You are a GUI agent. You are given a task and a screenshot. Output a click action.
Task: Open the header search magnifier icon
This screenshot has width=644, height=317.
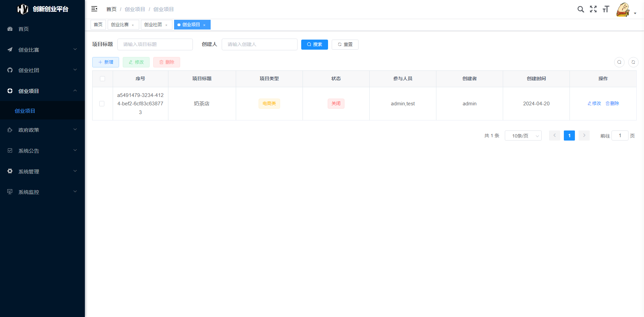coord(581,9)
